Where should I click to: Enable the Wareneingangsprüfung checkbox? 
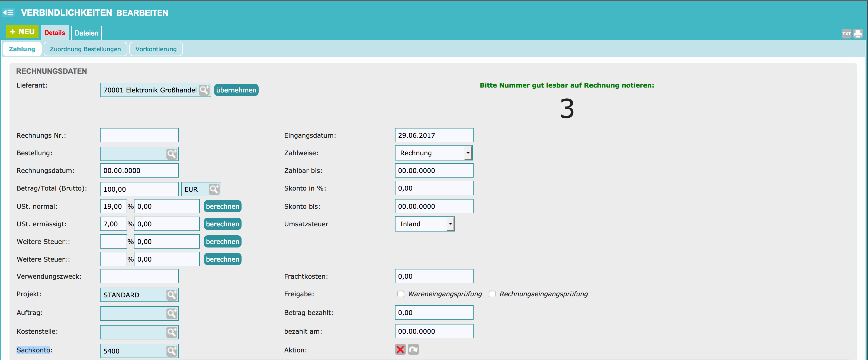click(x=401, y=294)
